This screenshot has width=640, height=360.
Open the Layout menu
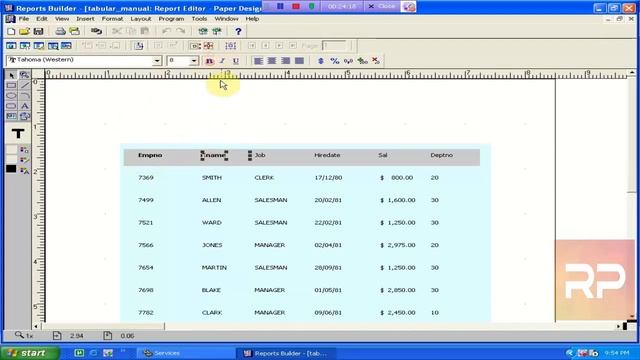point(141,19)
